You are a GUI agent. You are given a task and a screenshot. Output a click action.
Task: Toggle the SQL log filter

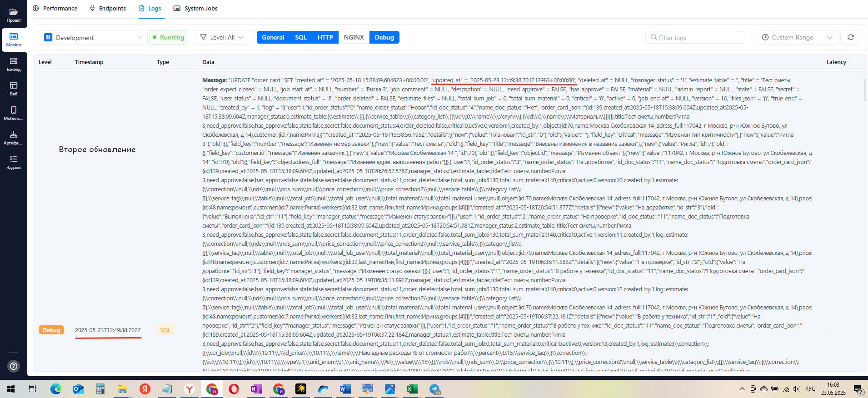(x=301, y=37)
